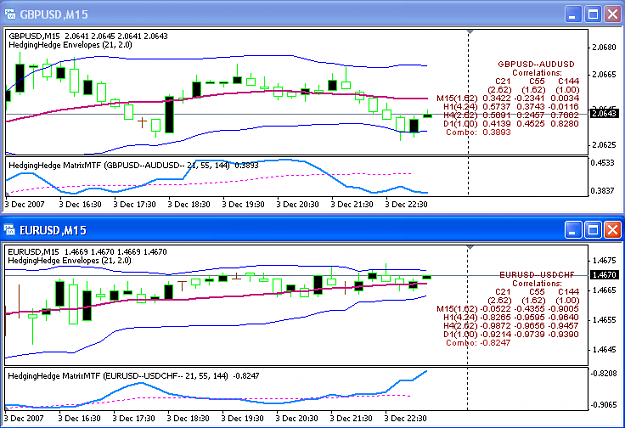This screenshot has width=625, height=428.
Task: Click 3 Dec 16:30 on EURUSD time axis
Action: pyautogui.click(x=79, y=418)
